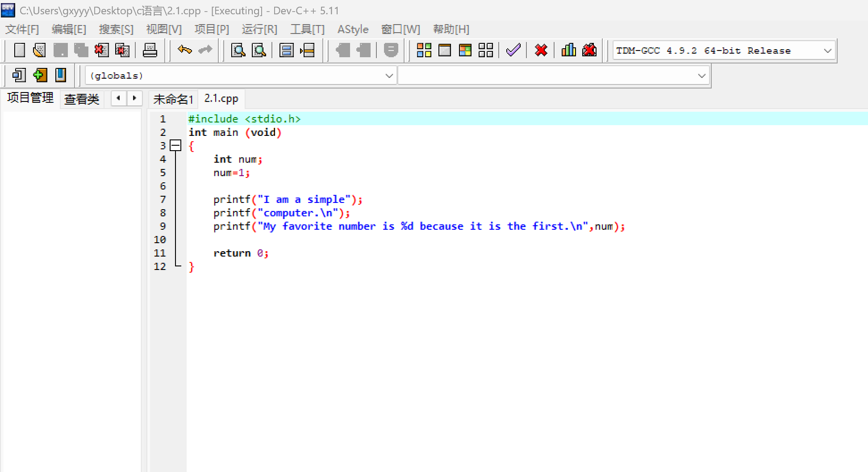
Task: Select the 2.1.cpp editor tab
Action: pyautogui.click(x=221, y=98)
